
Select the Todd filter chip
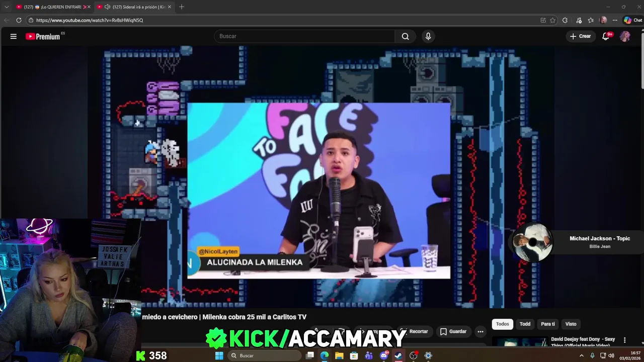(525, 324)
